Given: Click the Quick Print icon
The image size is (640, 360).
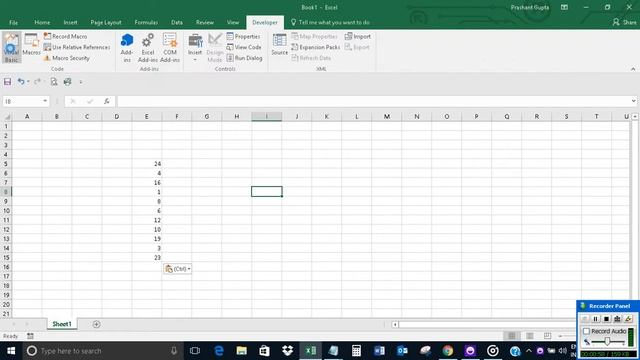Looking at the screenshot, I should pyautogui.click(x=68, y=82).
